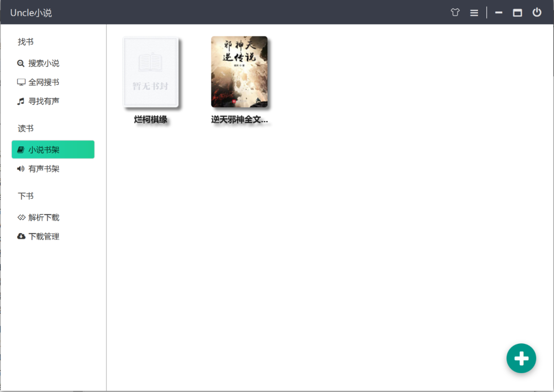Open the skin theme shirt icon
The image size is (554, 392).
point(455,12)
